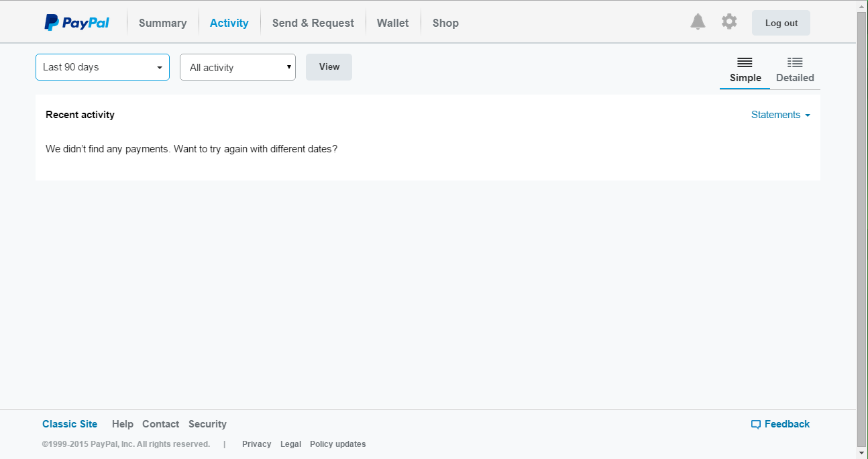Open the Send & Request tab
Viewport: 868px width, 459px height.
tap(313, 23)
